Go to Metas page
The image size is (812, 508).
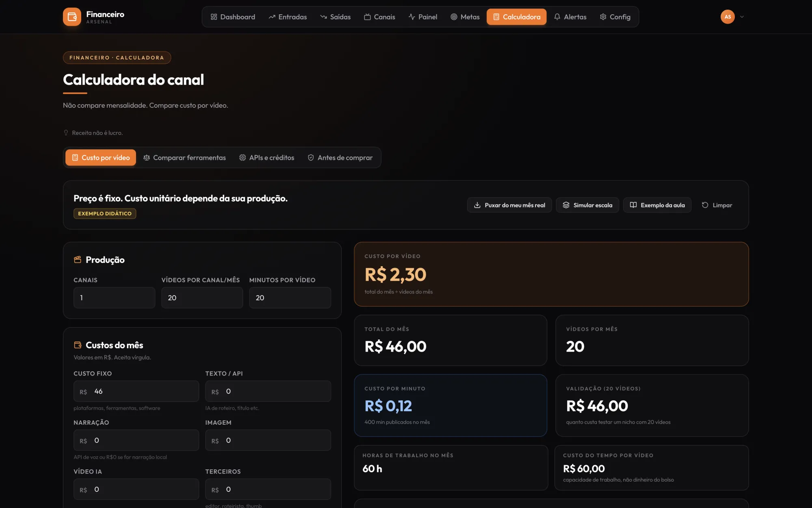click(x=465, y=17)
